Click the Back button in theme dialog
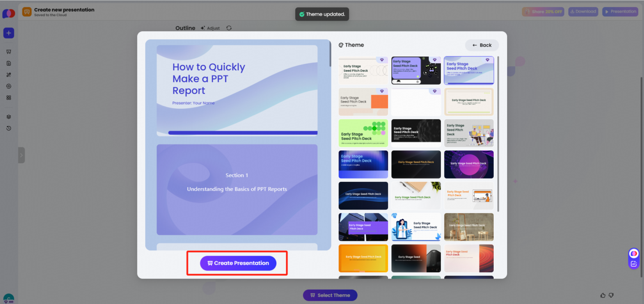The height and width of the screenshot is (304, 644). pos(482,45)
